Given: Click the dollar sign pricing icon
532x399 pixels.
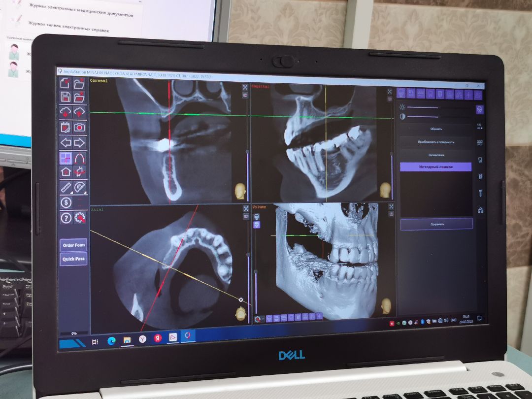Looking at the screenshot, I should 66,202.
